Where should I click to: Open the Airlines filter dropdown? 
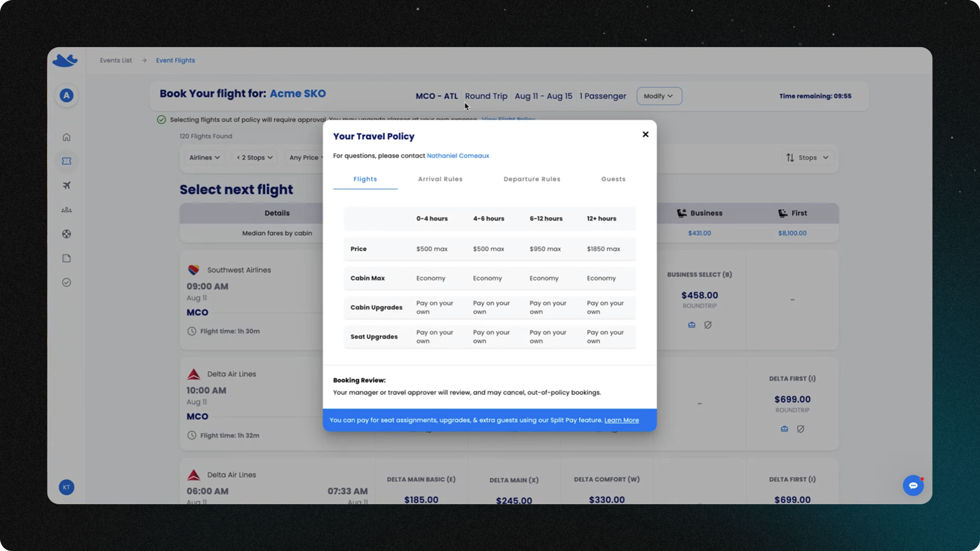[x=204, y=157]
